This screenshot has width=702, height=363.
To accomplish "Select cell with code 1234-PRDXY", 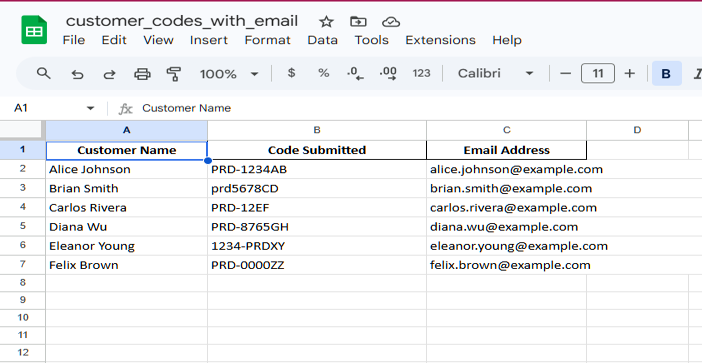I will (x=317, y=246).
